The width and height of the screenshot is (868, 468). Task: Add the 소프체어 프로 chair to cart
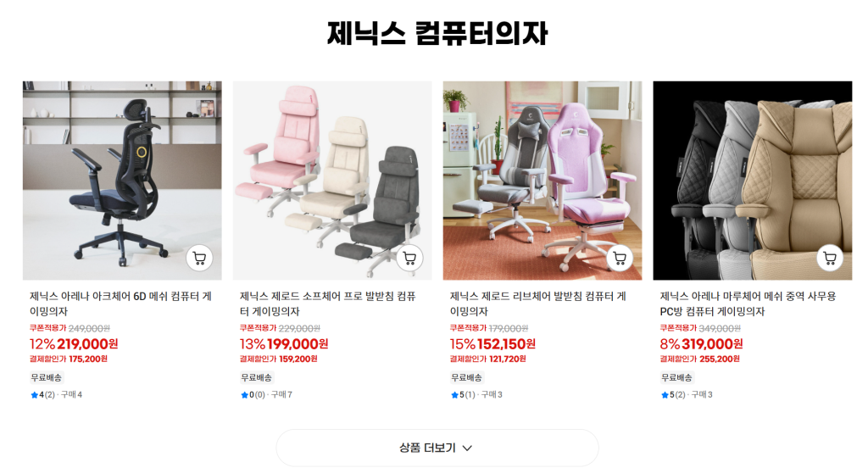tap(409, 258)
